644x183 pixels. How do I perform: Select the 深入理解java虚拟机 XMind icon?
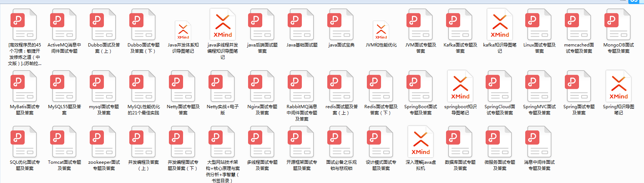click(x=421, y=142)
